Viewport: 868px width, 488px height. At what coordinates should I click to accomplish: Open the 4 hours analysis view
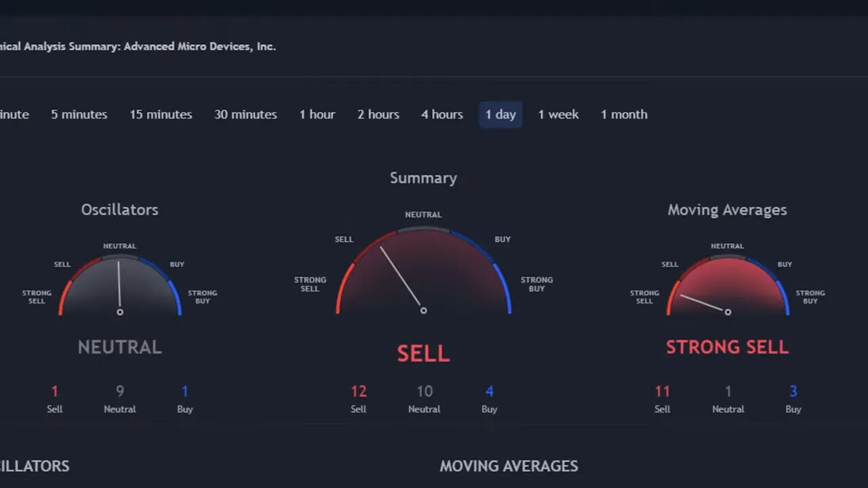tap(441, 115)
